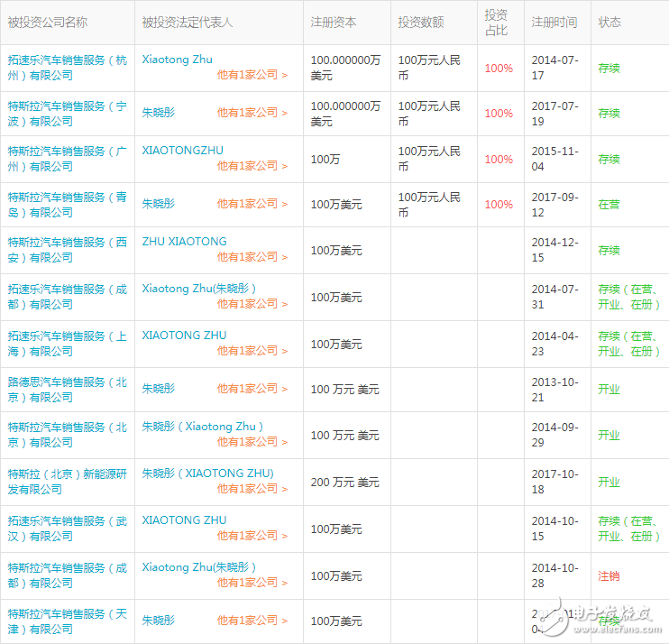Expand 他有1家公司 in the 西安 row
The width and height of the screenshot is (669, 644).
click(x=252, y=257)
